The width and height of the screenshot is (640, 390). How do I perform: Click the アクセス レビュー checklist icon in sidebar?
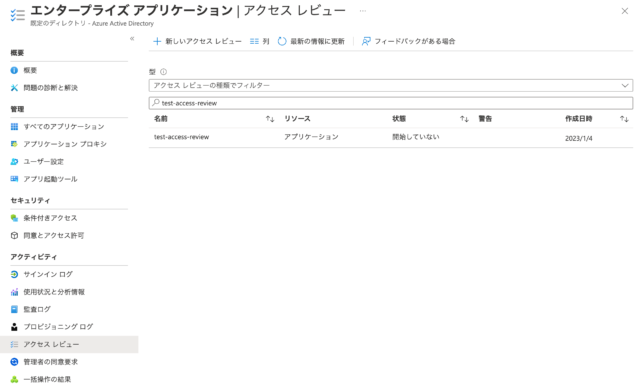click(14, 344)
